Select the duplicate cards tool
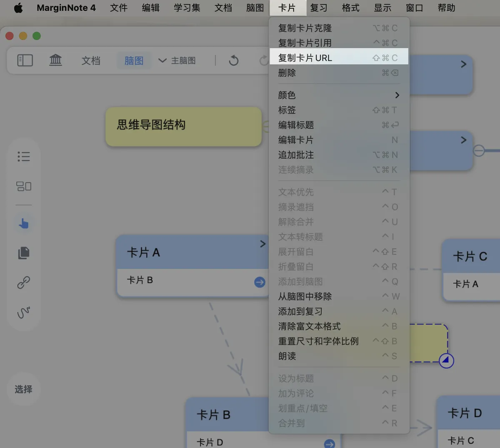500x448 pixels. pyautogui.click(x=24, y=253)
